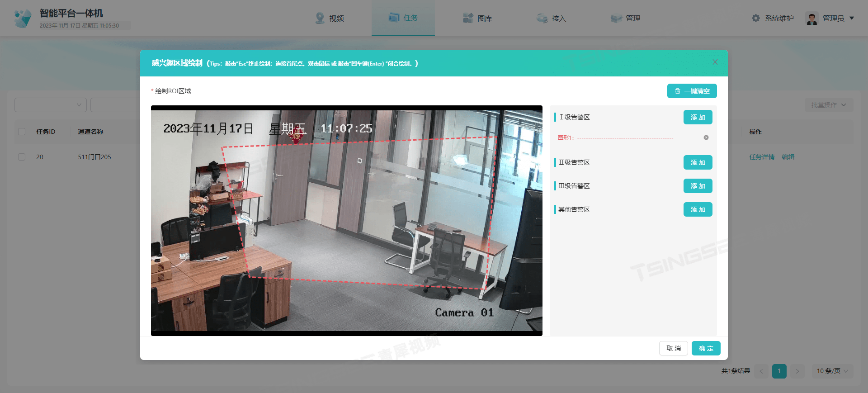Click the administrator avatar icon
Screen dimensions: 868x393
(812, 18)
